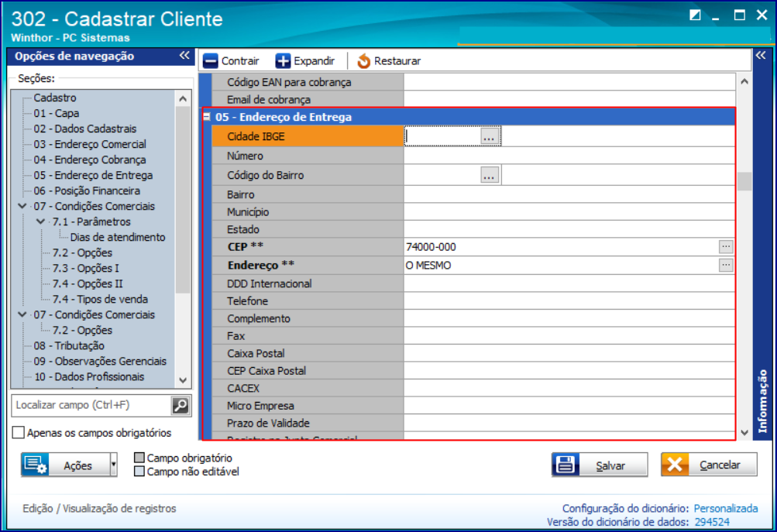Select 02 - Dados Cadastrais section

pyautogui.click(x=84, y=129)
